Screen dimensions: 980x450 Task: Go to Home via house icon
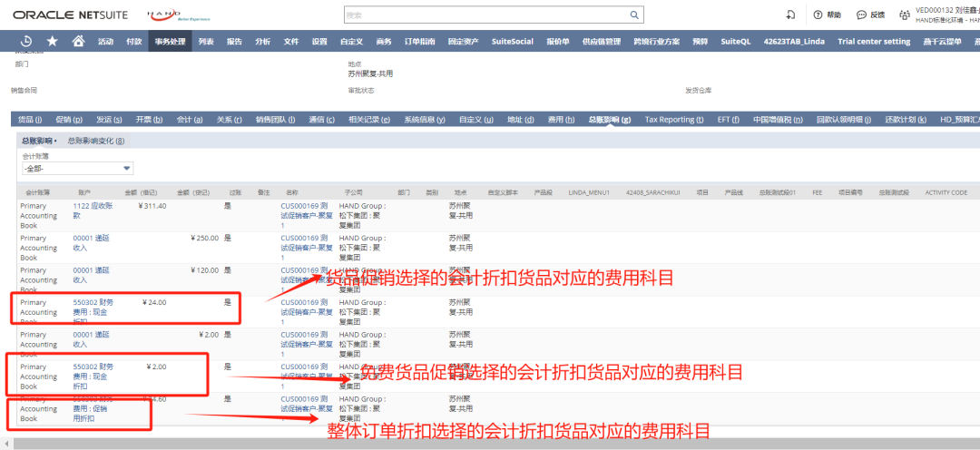click(78, 41)
